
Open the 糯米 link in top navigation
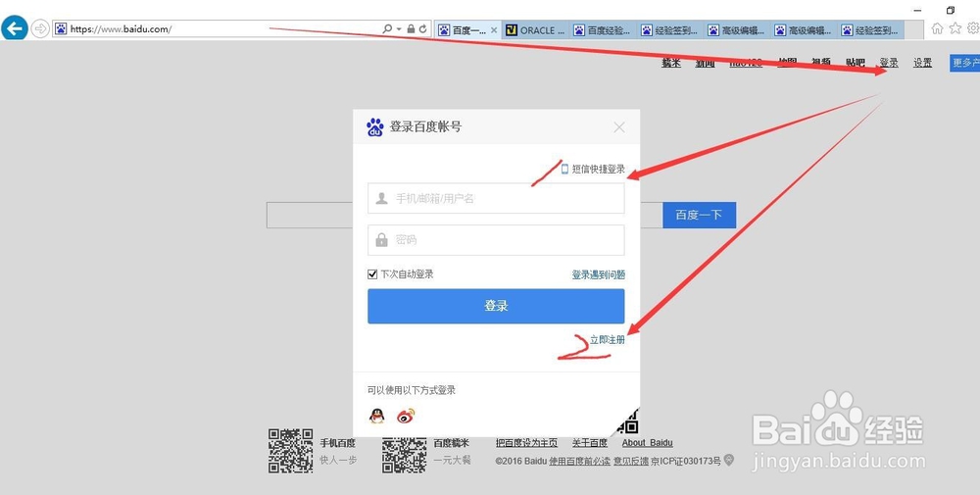(671, 63)
